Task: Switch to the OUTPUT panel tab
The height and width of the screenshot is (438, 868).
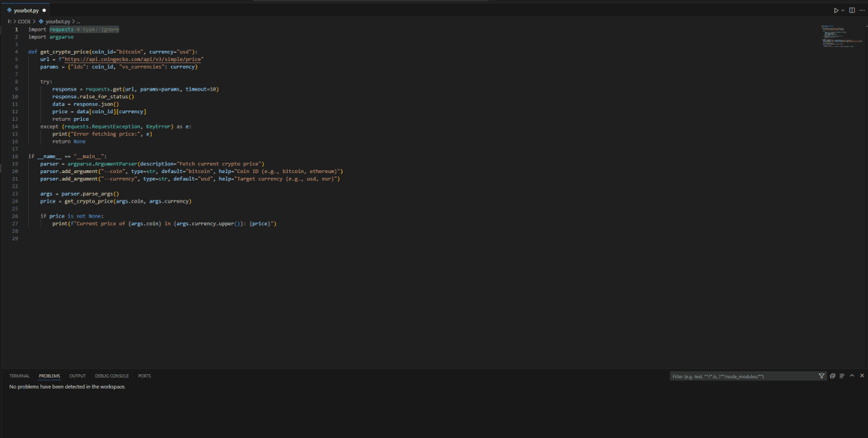Action: 78,376
